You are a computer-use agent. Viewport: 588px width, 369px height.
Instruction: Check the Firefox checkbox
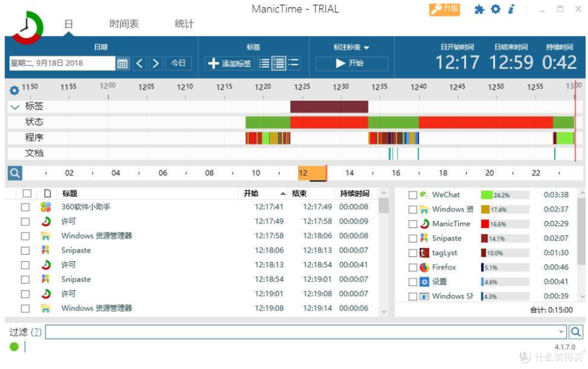pyautogui.click(x=413, y=267)
